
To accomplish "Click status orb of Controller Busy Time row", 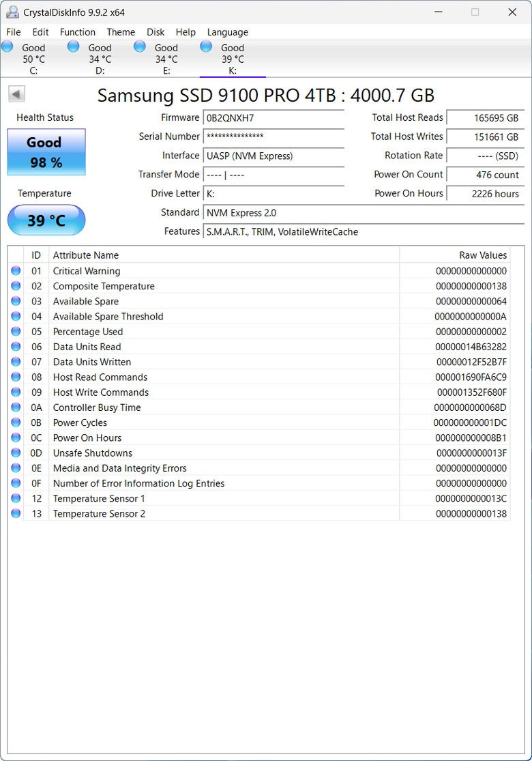I will click(16, 407).
